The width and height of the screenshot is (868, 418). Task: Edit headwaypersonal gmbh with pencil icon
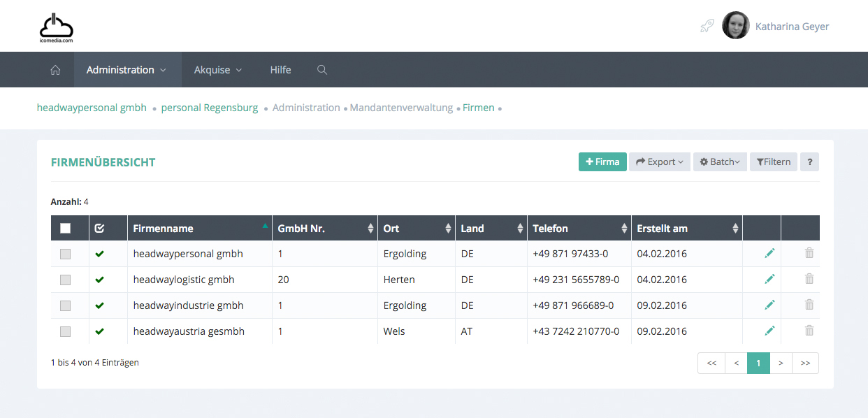pos(769,254)
